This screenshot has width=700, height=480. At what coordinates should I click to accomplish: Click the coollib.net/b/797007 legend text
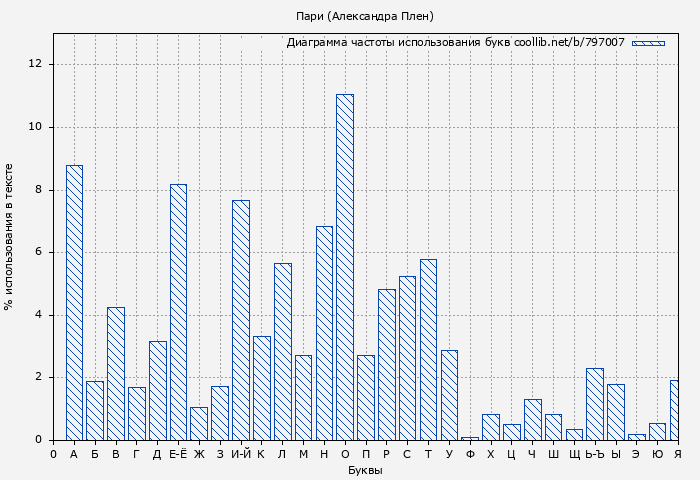(x=455, y=43)
